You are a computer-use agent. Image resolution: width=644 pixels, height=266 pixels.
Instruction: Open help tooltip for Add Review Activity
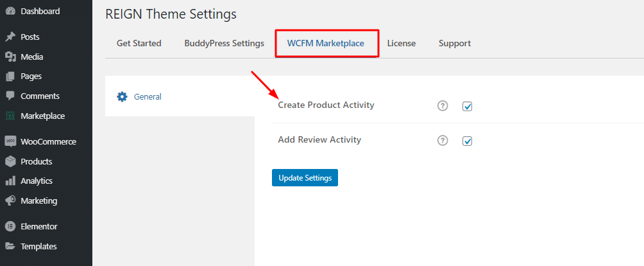pos(443,141)
